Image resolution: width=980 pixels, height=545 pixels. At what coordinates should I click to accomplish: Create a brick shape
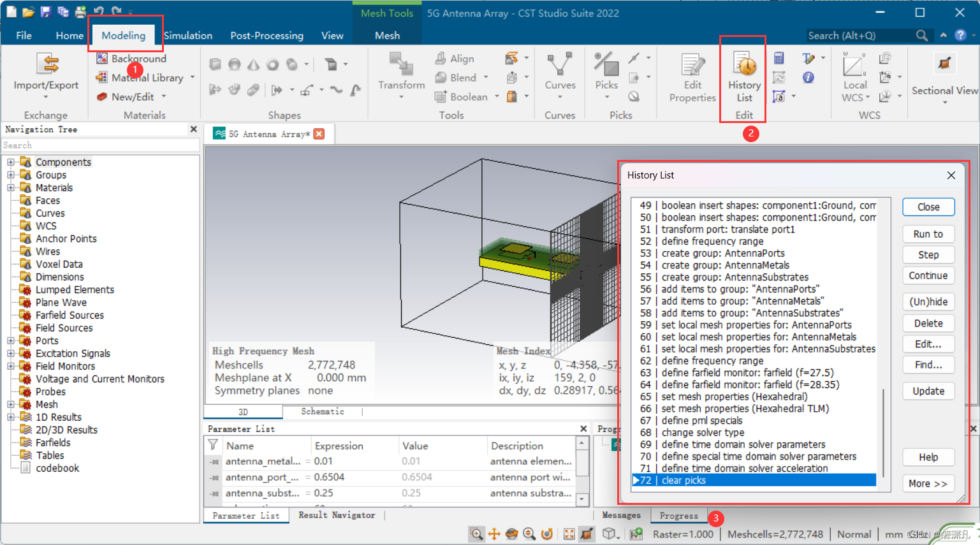click(x=216, y=64)
